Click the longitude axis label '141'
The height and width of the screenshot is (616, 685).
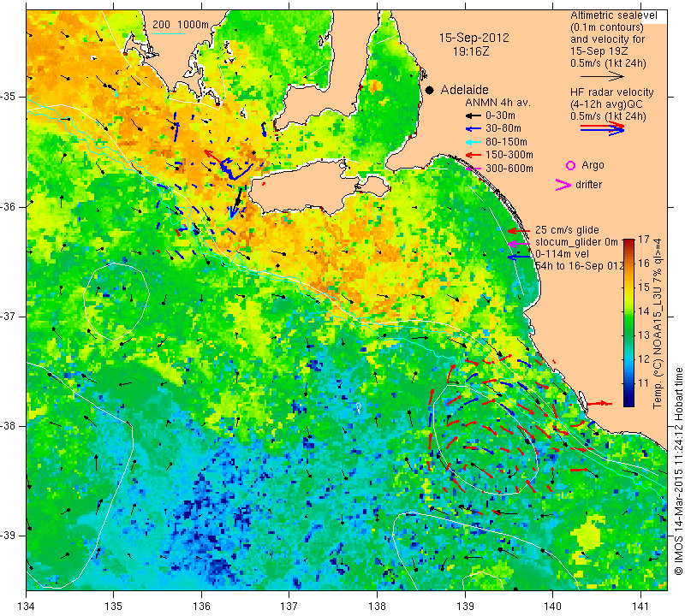click(x=640, y=606)
